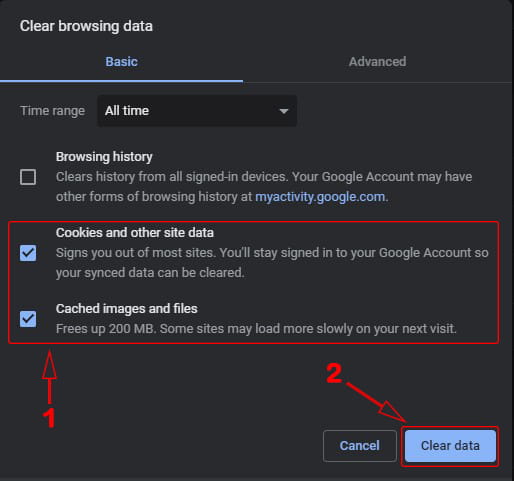Uncheck Cached images and files checkbox
This screenshot has width=514, height=481.
[28, 319]
